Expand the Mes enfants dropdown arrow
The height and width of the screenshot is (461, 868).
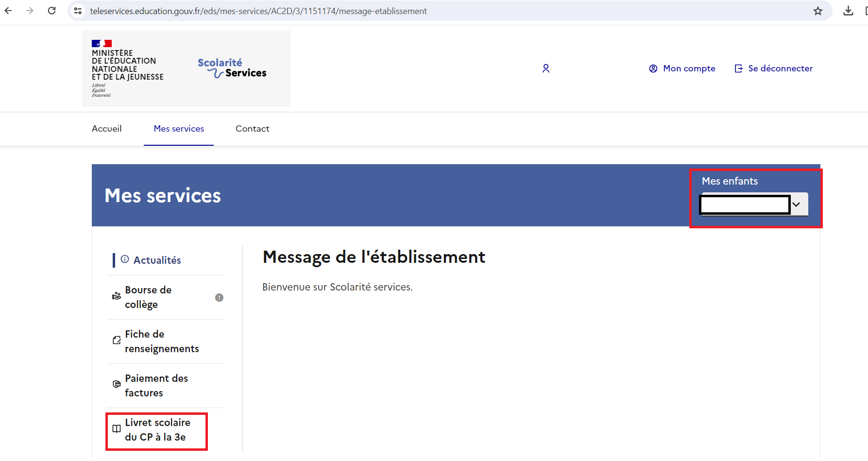click(x=796, y=205)
